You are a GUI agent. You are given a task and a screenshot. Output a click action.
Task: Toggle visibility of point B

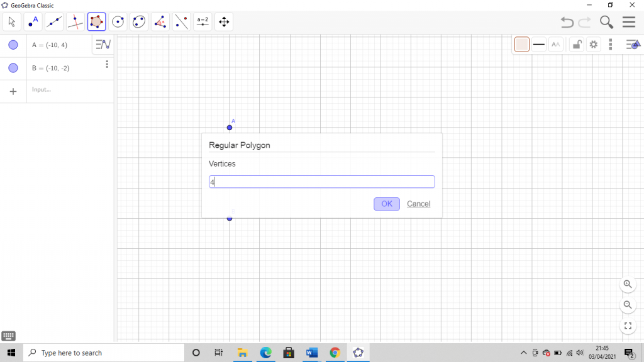[13, 68]
